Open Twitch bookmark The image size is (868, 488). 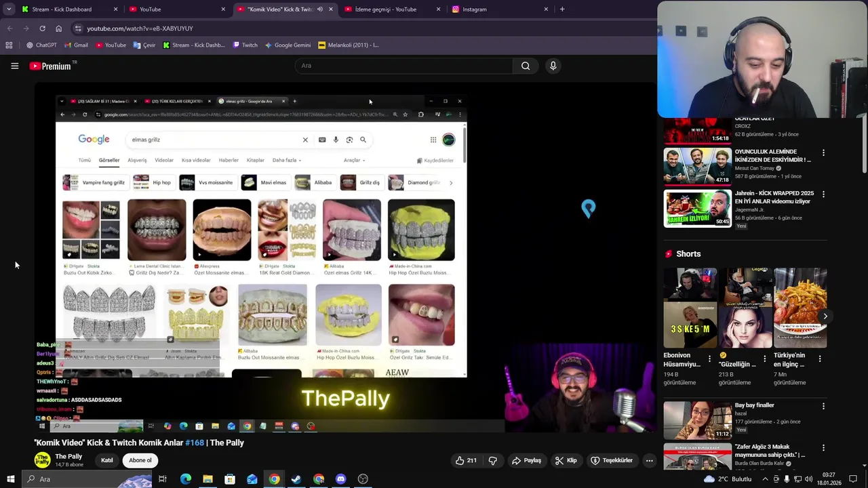tap(245, 45)
